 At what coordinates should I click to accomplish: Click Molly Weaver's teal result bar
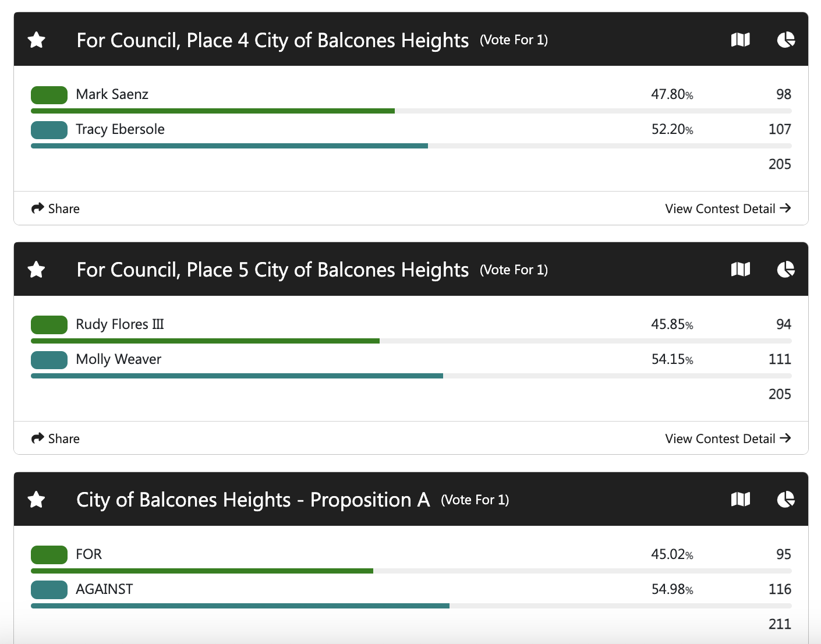tap(236, 376)
